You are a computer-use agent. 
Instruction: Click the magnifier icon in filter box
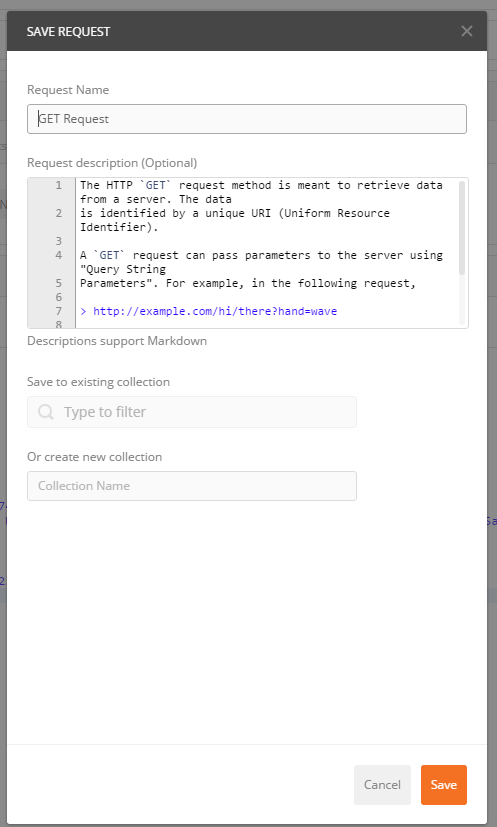point(46,412)
